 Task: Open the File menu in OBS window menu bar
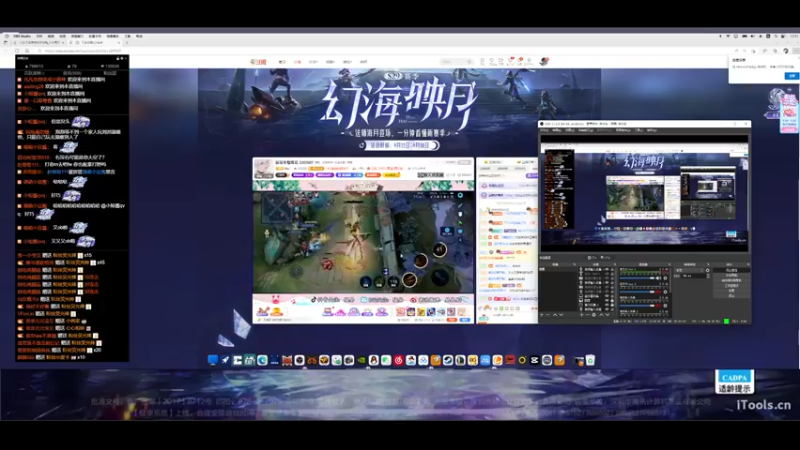point(544,130)
